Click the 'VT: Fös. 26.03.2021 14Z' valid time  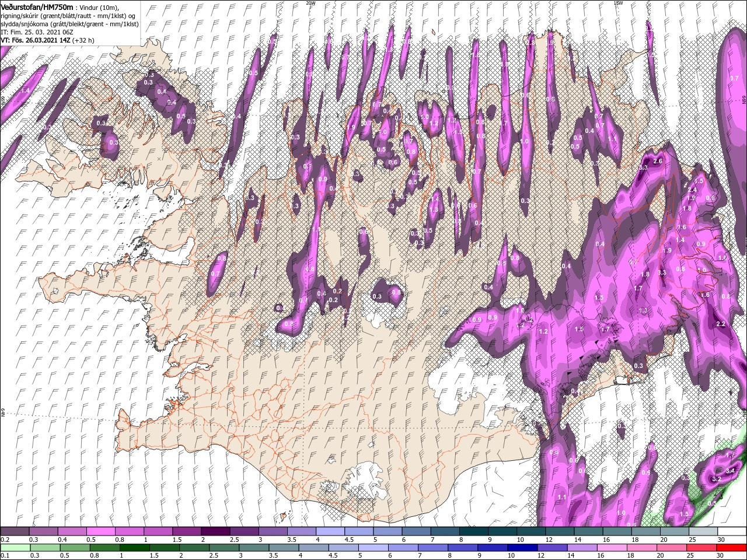(36, 40)
